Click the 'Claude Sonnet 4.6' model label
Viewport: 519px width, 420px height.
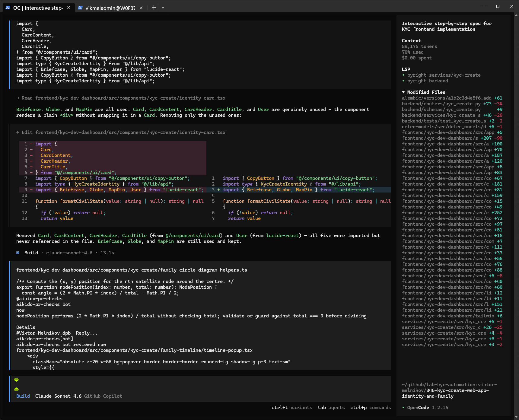point(58,396)
